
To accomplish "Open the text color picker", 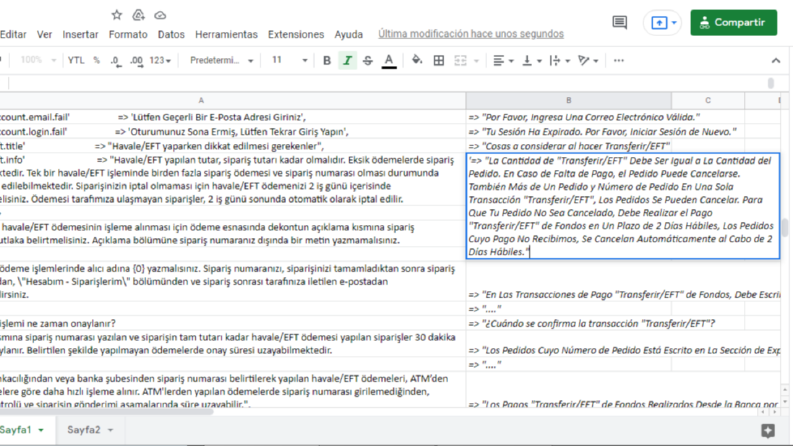I will [x=389, y=61].
